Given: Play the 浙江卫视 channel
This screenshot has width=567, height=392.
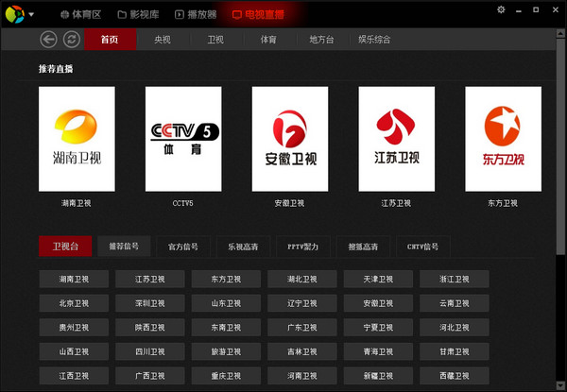Looking at the screenshot, I should click(x=455, y=279).
